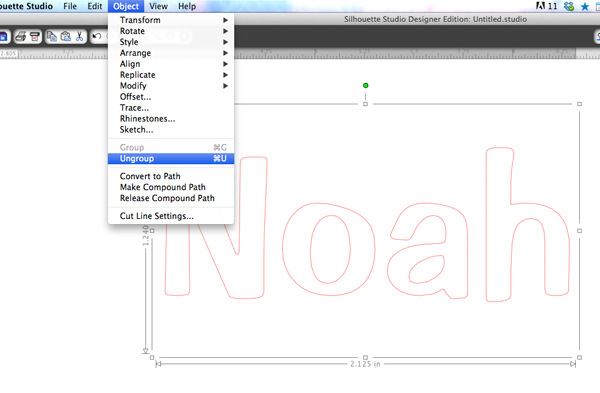Image resolution: width=600 pixels, height=393 pixels.
Task: Select Ungroup in the Object menu
Action: click(171, 158)
